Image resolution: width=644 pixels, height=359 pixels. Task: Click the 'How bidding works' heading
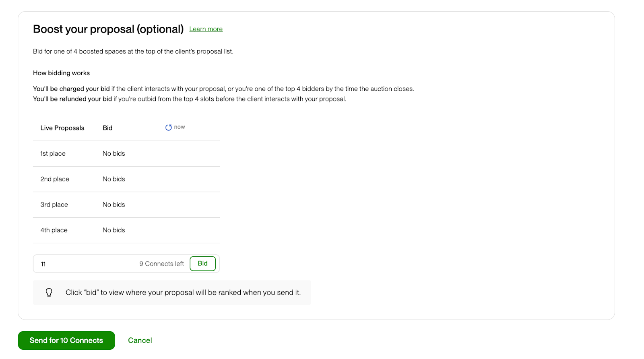[61, 73]
